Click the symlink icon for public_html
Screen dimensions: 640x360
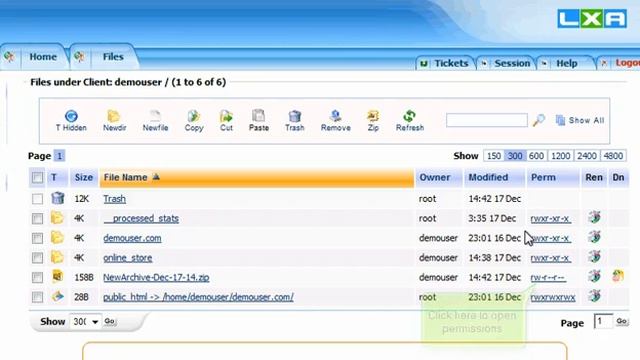58,296
